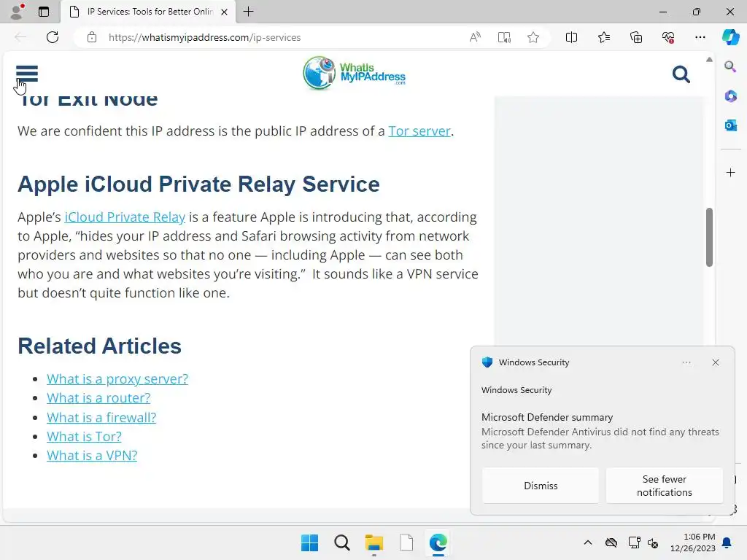Click the WhatIsMyIPAddress logo
This screenshot has height=560, width=747.
click(354, 74)
